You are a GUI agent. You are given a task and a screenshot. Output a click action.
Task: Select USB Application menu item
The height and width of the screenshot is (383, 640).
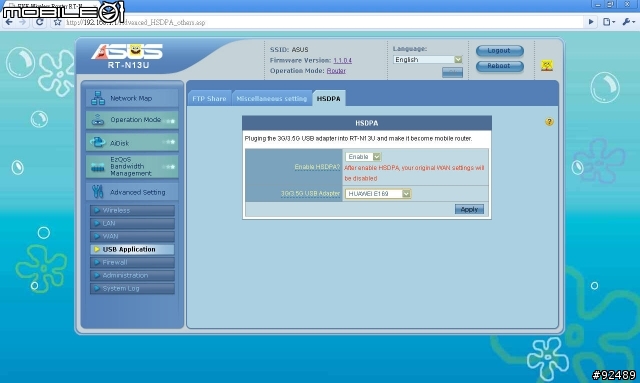(x=132, y=249)
